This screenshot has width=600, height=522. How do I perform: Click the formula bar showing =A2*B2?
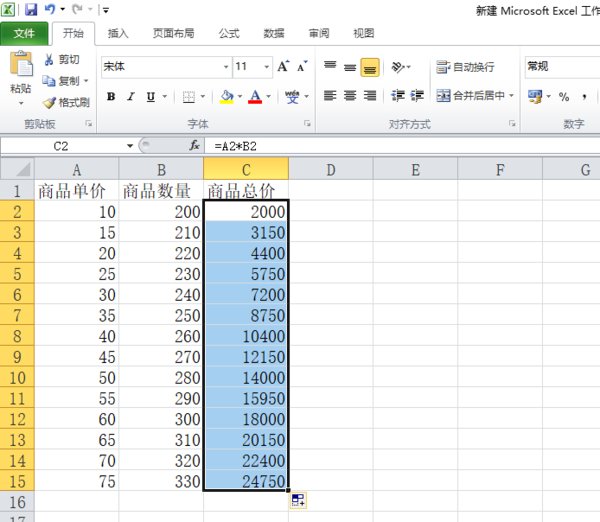(x=402, y=146)
